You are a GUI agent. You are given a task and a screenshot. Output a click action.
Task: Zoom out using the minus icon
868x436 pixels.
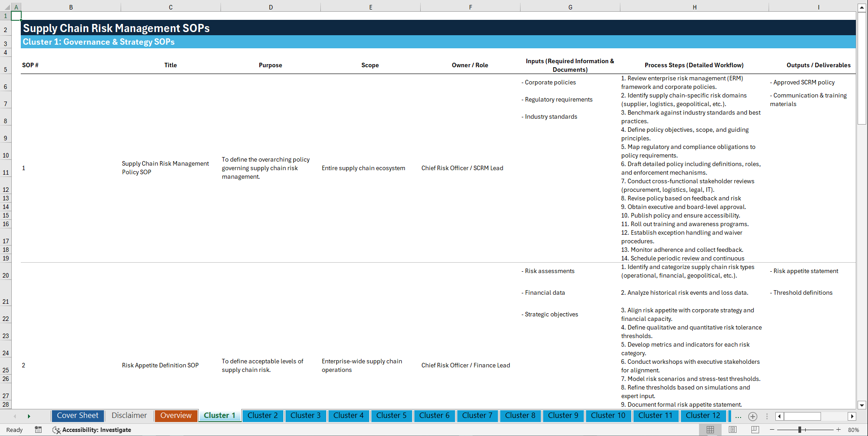772,430
